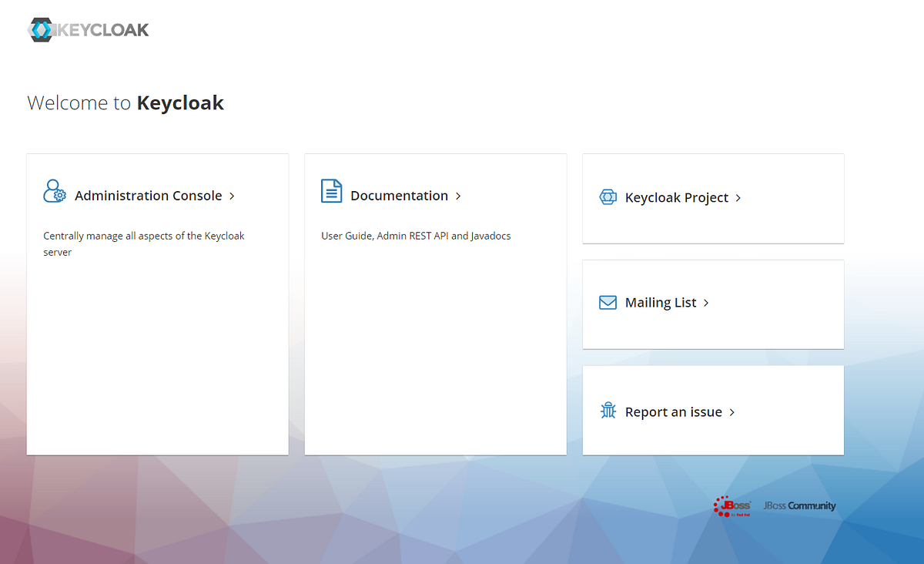Image resolution: width=924 pixels, height=564 pixels.
Task: Click the Report an issue bug icon
Action: (x=608, y=410)
